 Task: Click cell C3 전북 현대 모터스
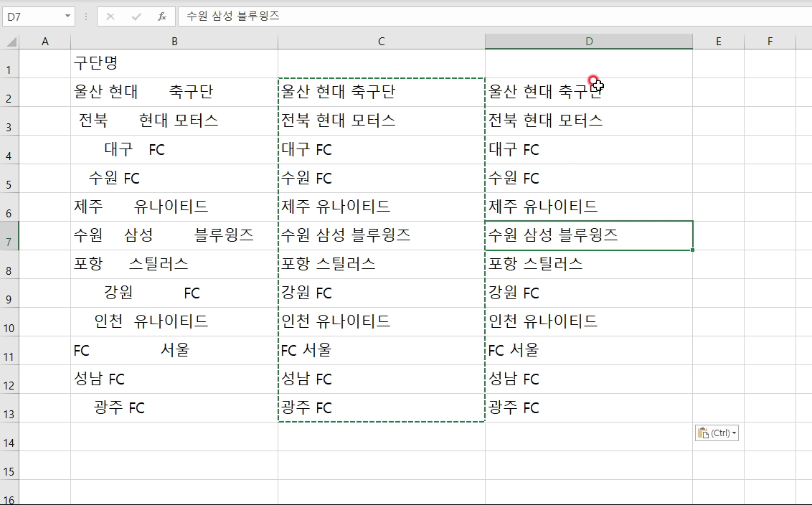382,121
